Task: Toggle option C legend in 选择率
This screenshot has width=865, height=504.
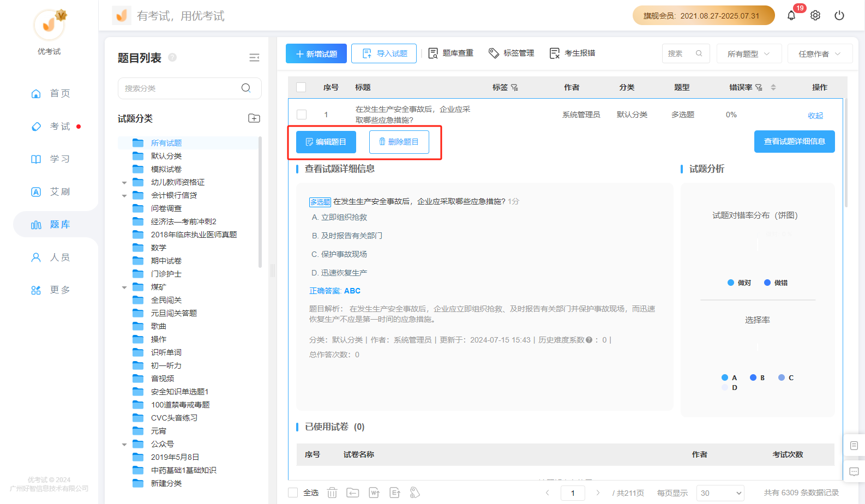Action: (786, 377)
